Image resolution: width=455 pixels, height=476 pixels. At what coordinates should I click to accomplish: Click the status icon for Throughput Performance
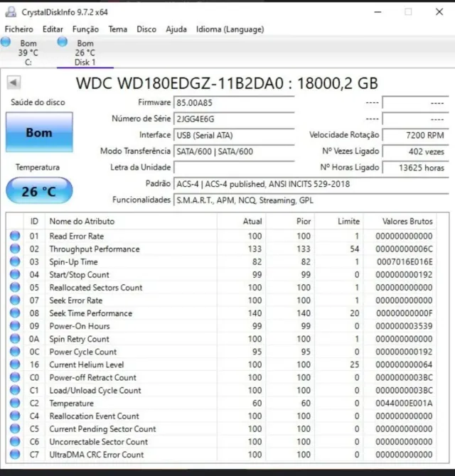pyautogui.click(x=15, y=249)
